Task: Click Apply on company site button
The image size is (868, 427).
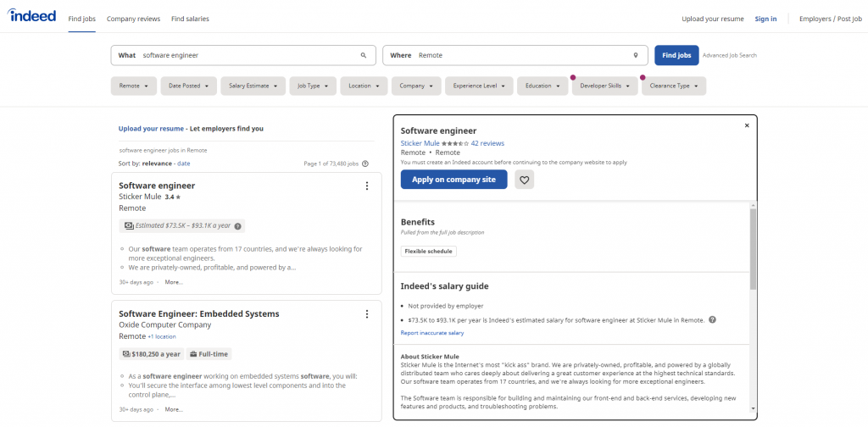Action: 454,180
